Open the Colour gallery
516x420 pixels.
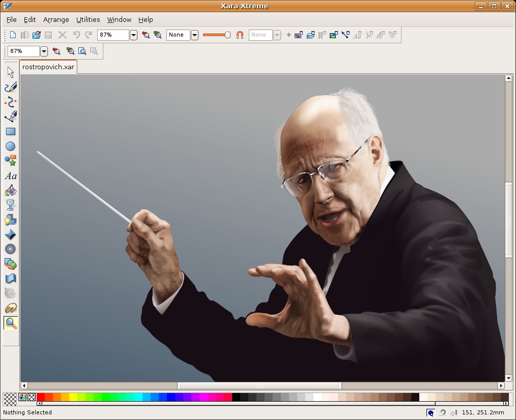[x=299, y=35]
